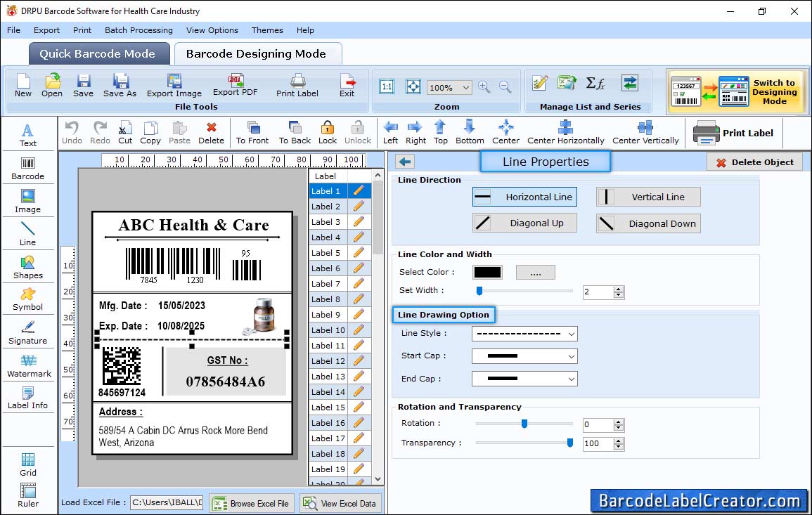
Task: Center the object horizontally
Action: coord(565,133)
